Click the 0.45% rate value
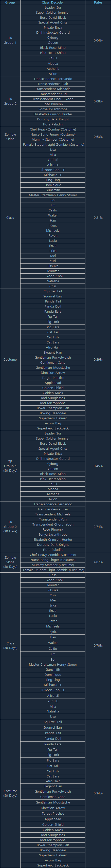The width and height of the screenshot is (111, 868). tap(98, 466)
